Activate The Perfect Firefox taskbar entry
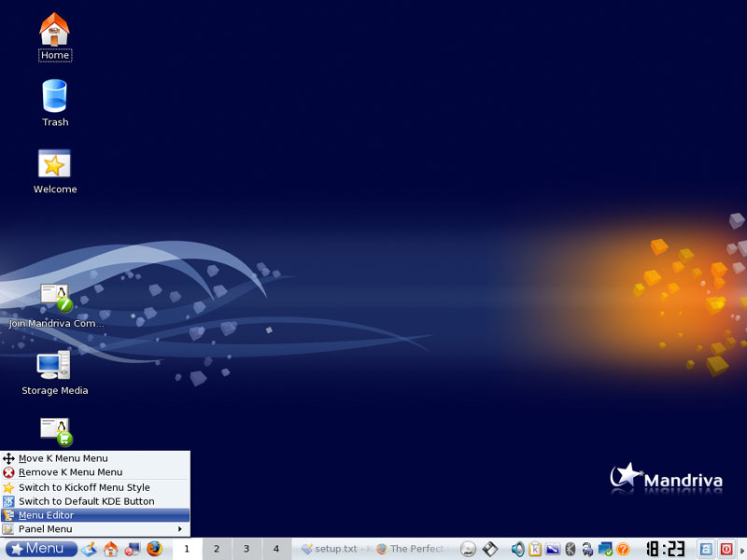Viewport: 747px width, 560px height. pos(413,549)
